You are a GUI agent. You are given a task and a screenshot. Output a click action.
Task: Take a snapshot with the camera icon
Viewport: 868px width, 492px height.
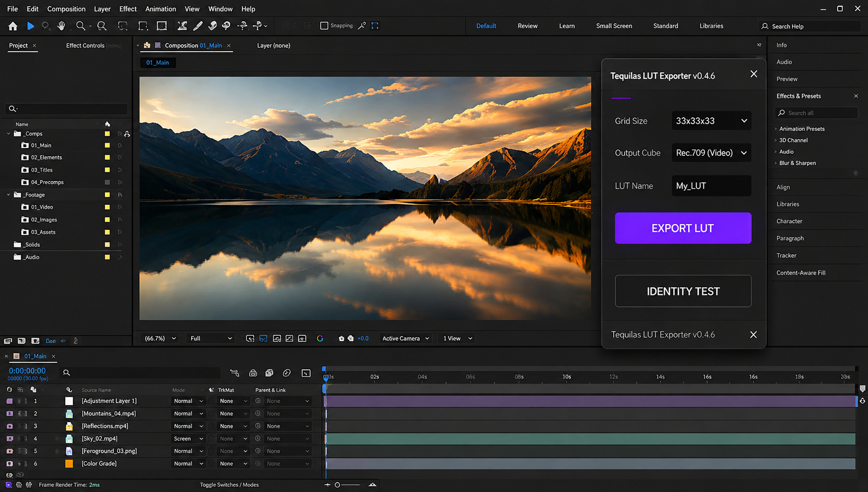(x=341, y=338)
